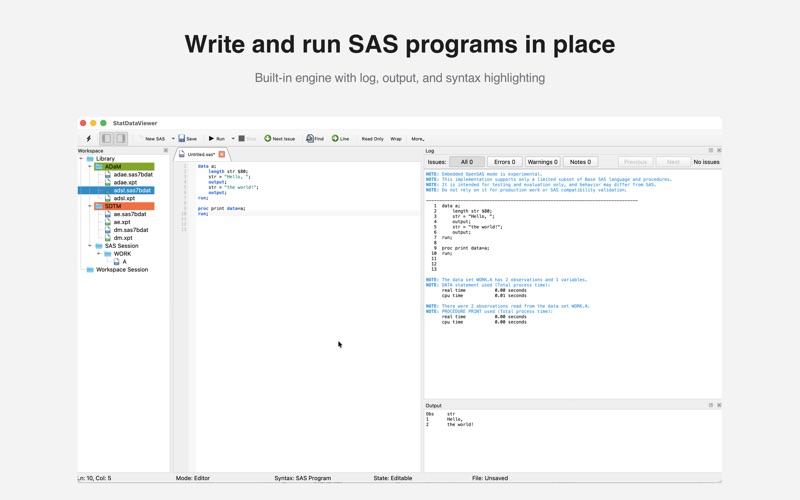Filter Log by Errors
The height and width of the screenshot is (500, 800).
[505, 162]
